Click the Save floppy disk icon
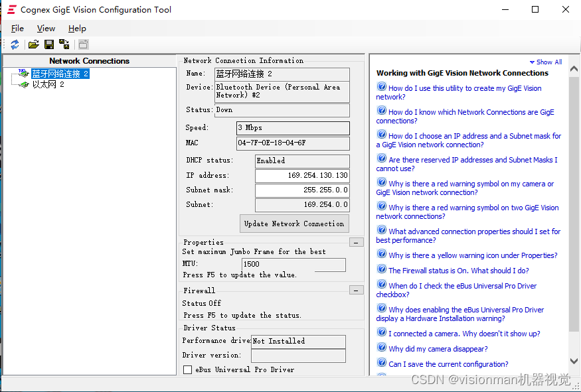Screen dimensions: 581x392 (49, 45)
